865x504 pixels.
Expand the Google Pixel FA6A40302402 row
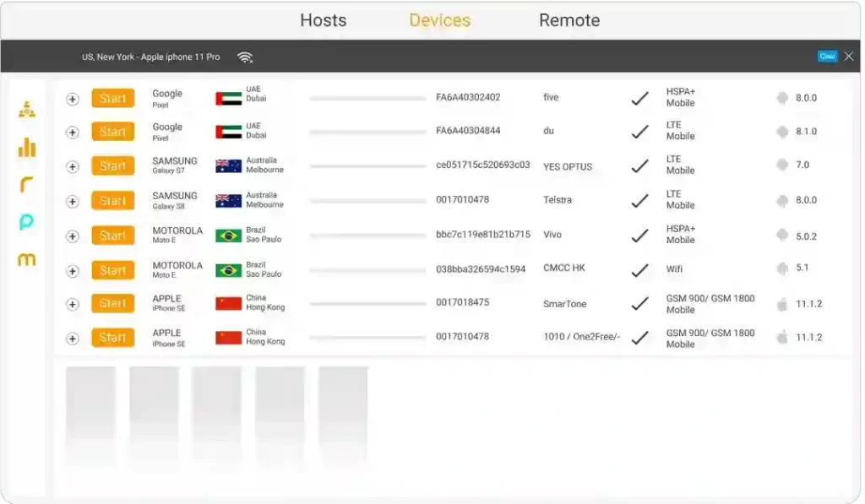coord(73,99)
